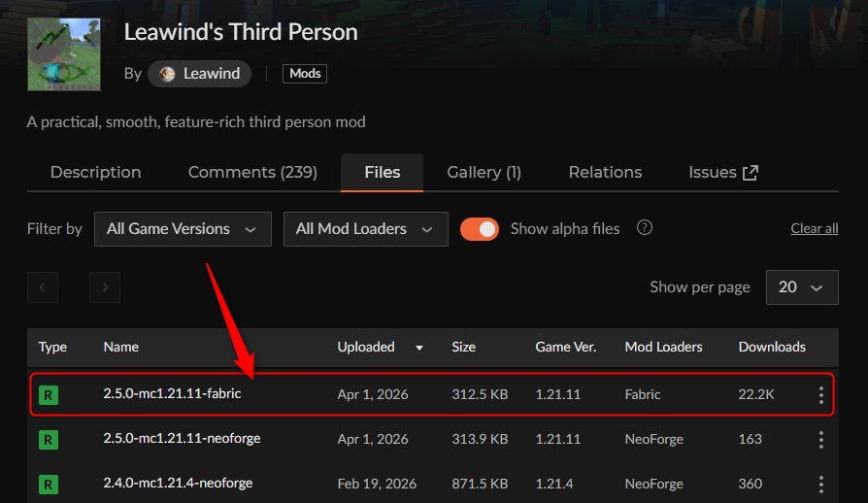
Task: Sort by the Downloads column header
Action: pyautogui.click(x=772, y=347)
